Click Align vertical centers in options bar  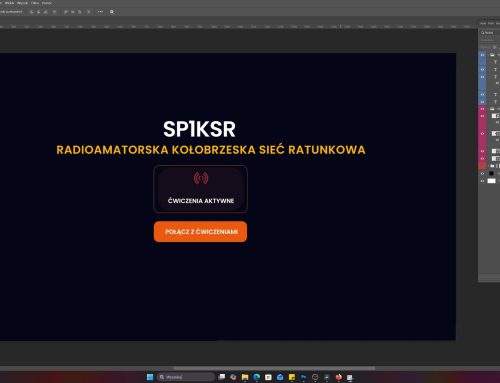click(73, 12)
